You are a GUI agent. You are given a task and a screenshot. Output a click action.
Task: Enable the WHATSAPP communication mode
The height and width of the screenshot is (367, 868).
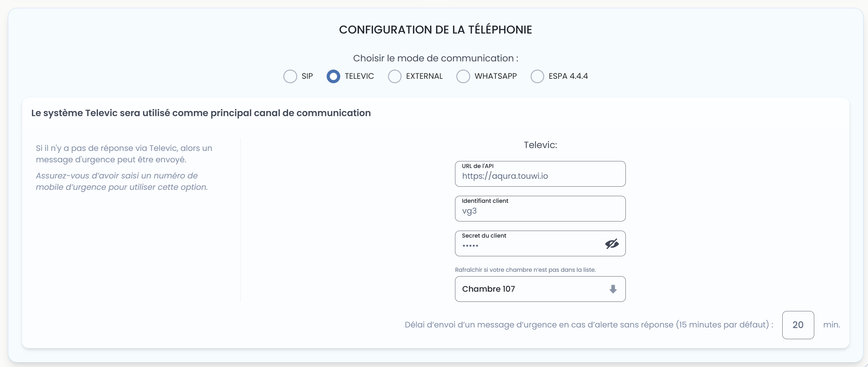[463, 76]
